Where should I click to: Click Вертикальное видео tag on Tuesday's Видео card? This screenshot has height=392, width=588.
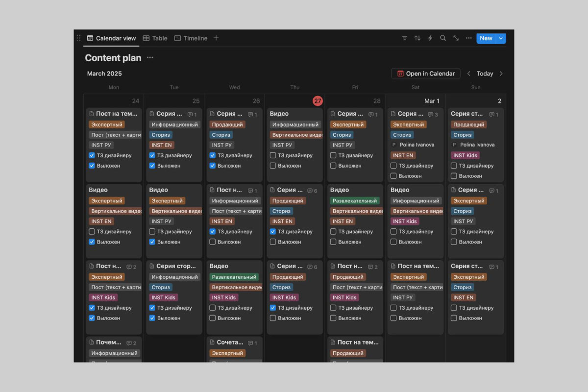click(x=176, y=211)
